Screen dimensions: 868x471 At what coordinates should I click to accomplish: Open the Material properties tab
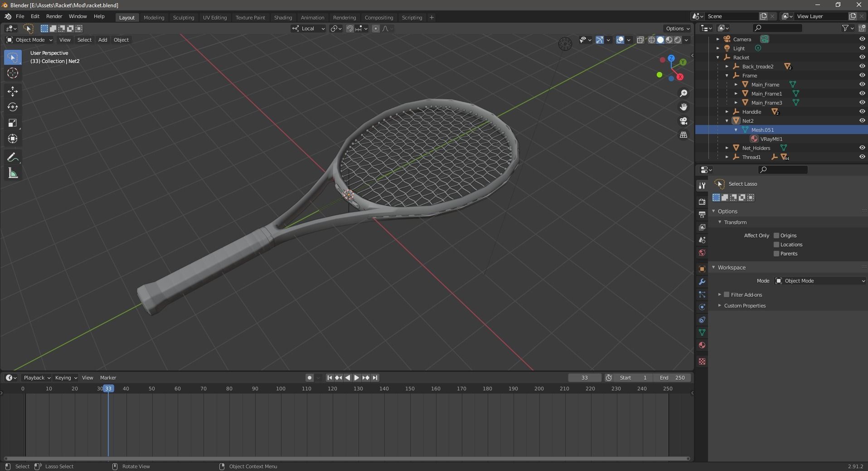[702, 345]
